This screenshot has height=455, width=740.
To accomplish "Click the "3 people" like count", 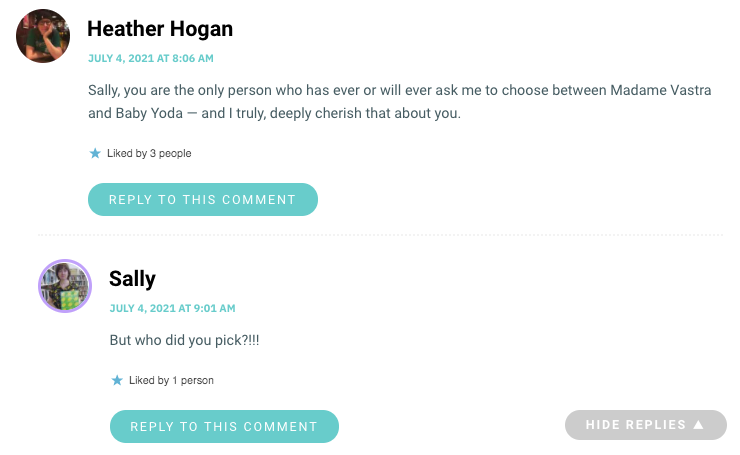I will point(170,153).
